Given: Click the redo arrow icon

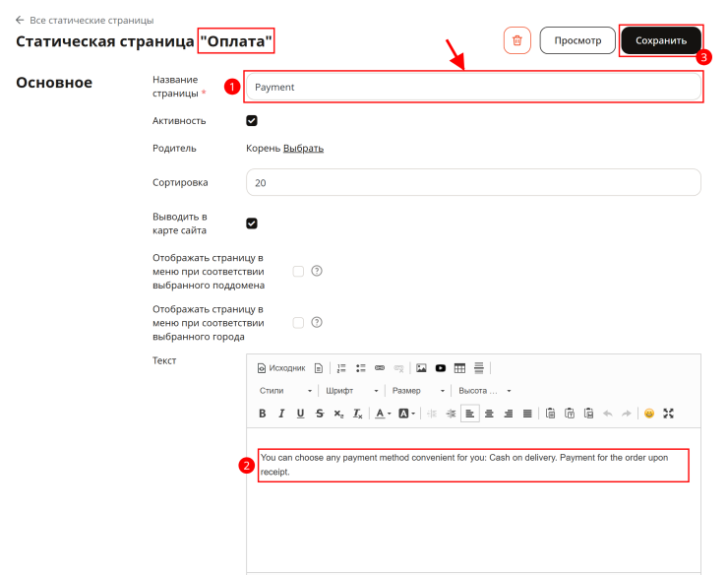Looking at the screenshot, I should coord(627,414).
